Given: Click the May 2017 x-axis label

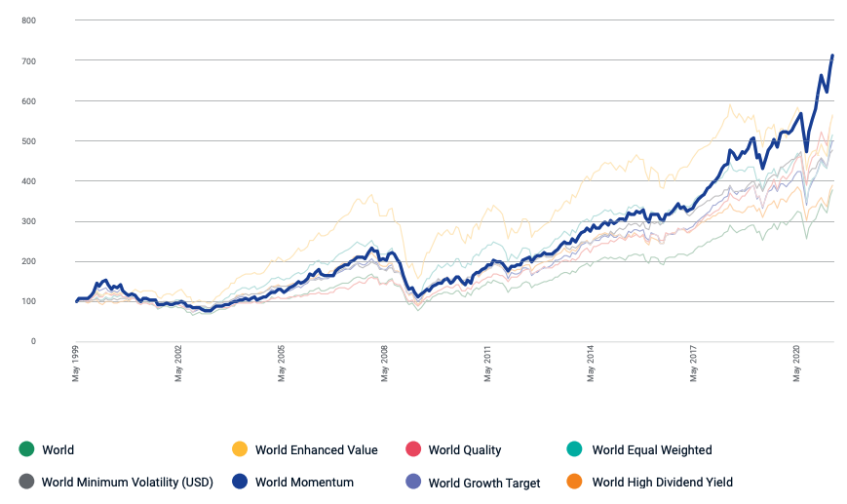Looking at the screenshot, I should [694, 364].
